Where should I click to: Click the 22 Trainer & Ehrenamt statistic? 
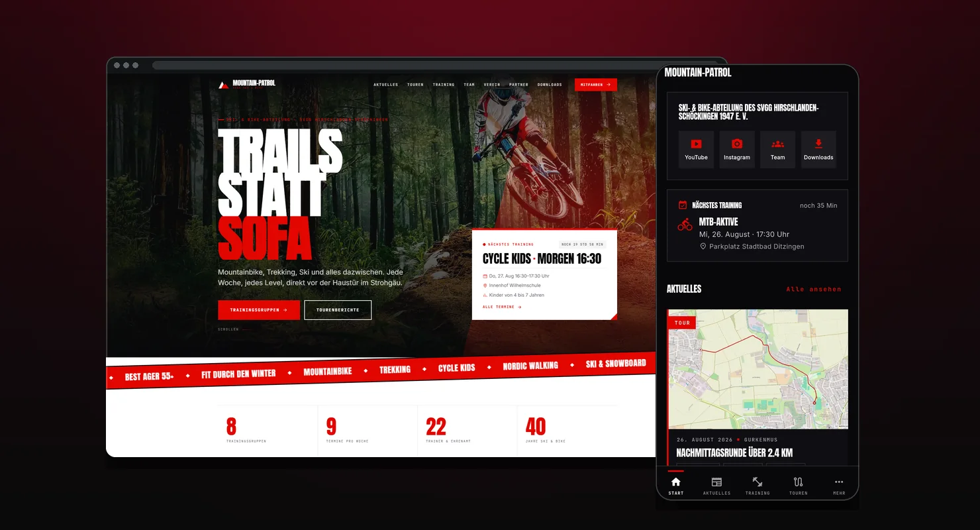(448, 429)
